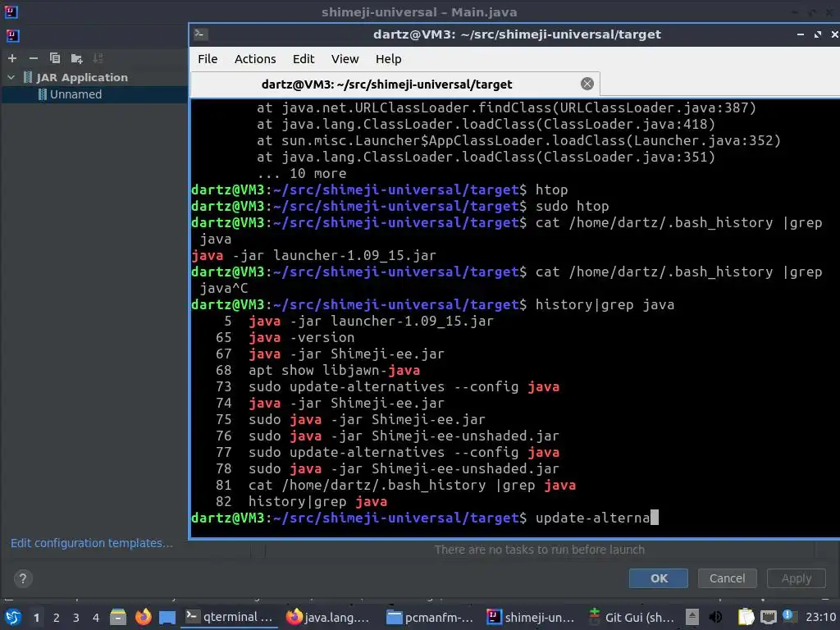Click the Cancel button
This screenshot has width=840, height=630.
(727, 578)
